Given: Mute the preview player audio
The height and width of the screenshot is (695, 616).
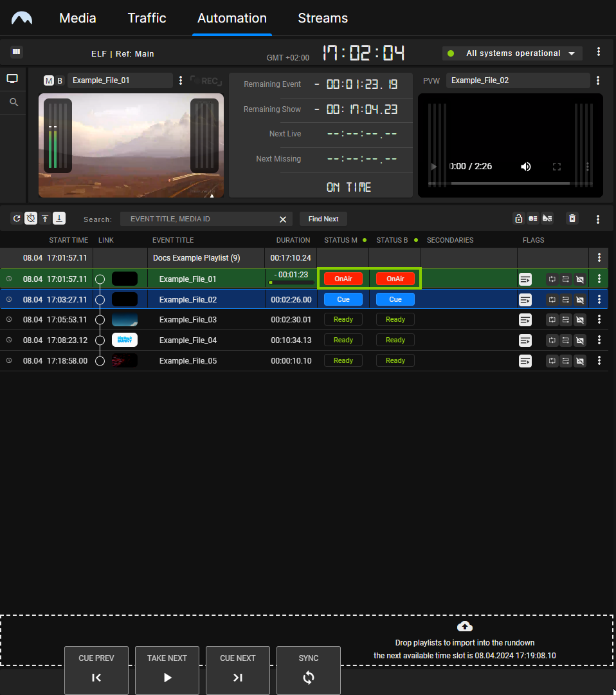Looking at the screenshot, I should point(525,166).
